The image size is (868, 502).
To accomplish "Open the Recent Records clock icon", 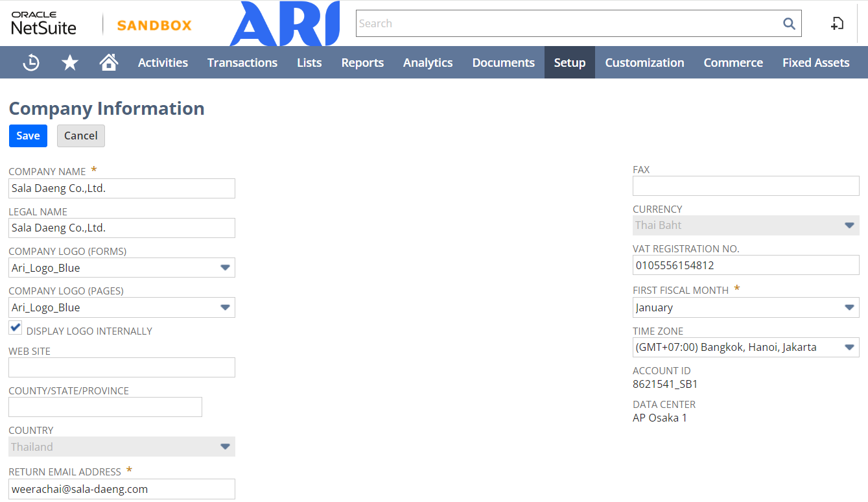I will click(x=31, y=62).
